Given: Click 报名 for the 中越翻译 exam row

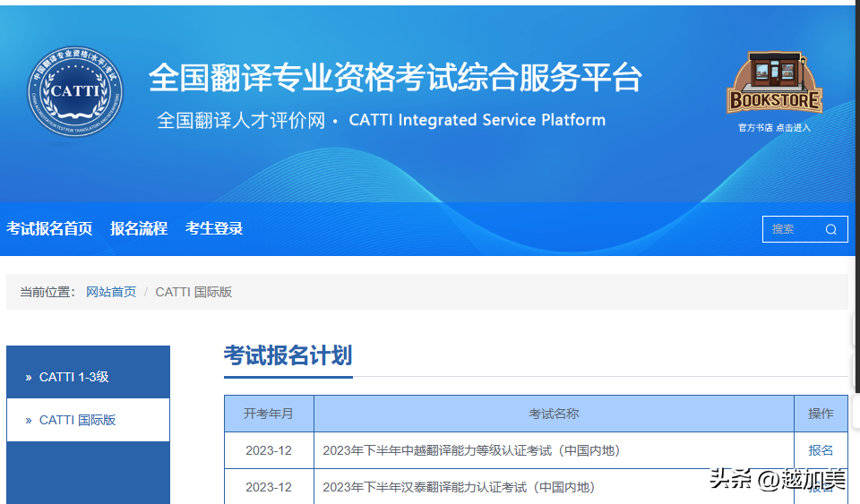Looking at the screenshot, I should tap(821, 450).
